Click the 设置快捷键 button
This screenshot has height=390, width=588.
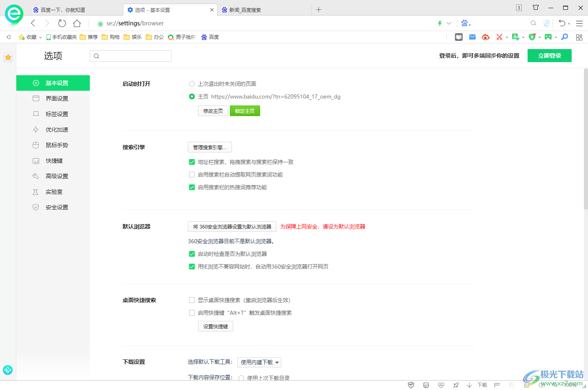tap(216, 326)
